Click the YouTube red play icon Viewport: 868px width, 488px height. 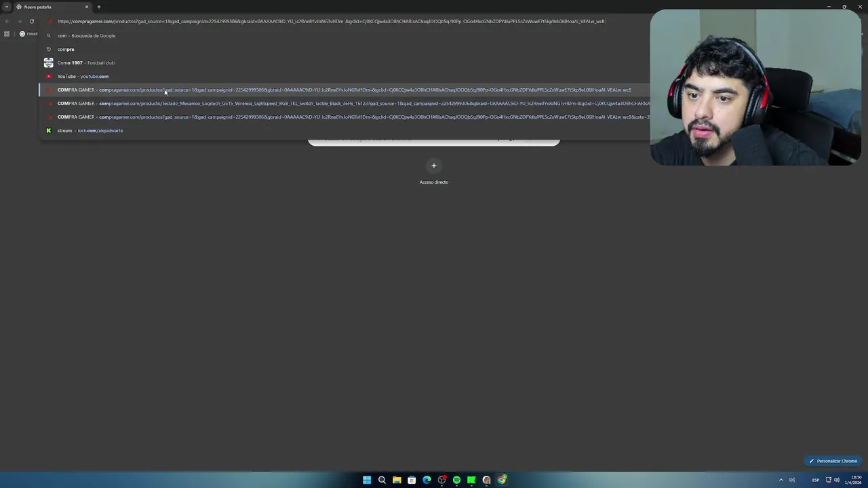tap(48, 76)
